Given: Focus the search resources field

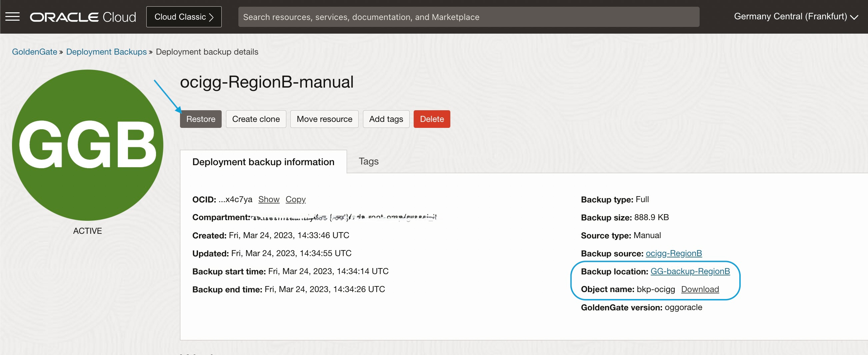Looking at the screenshot, I should point(468,17).
